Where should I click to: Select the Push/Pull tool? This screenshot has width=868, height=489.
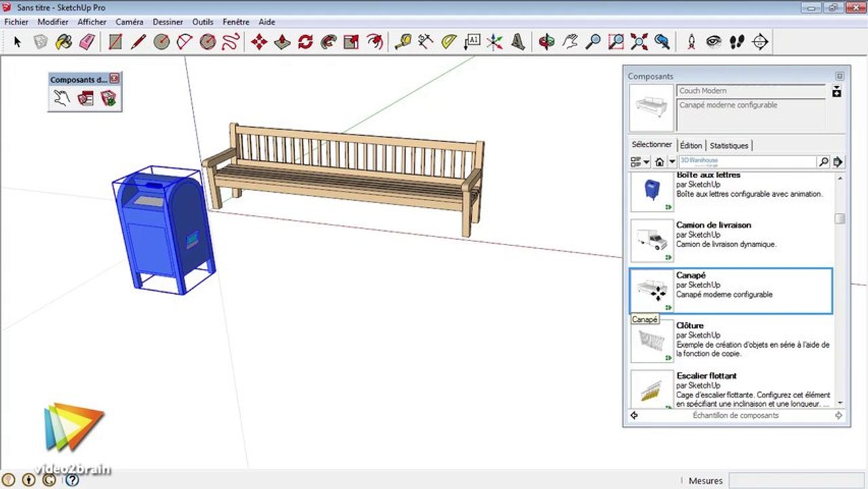pyautogui.click(x=282, y=42)
